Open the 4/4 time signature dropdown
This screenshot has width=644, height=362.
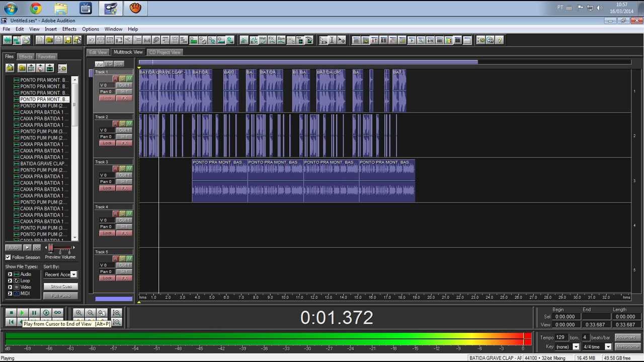608,347
